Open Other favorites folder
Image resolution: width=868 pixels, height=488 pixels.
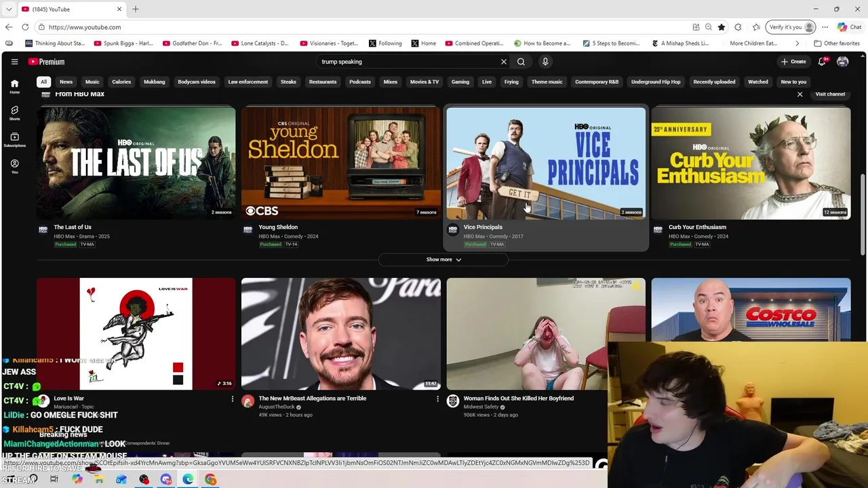tap(837, 43)
